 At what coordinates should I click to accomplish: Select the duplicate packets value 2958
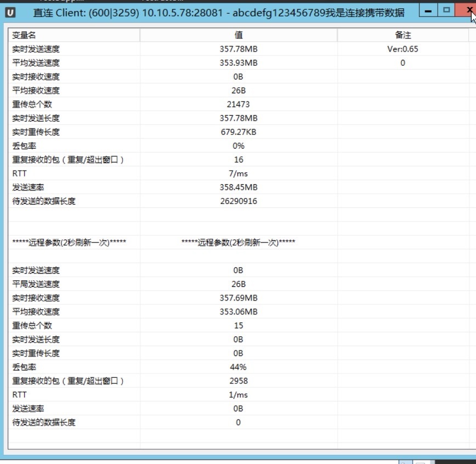tap(239, 381)
